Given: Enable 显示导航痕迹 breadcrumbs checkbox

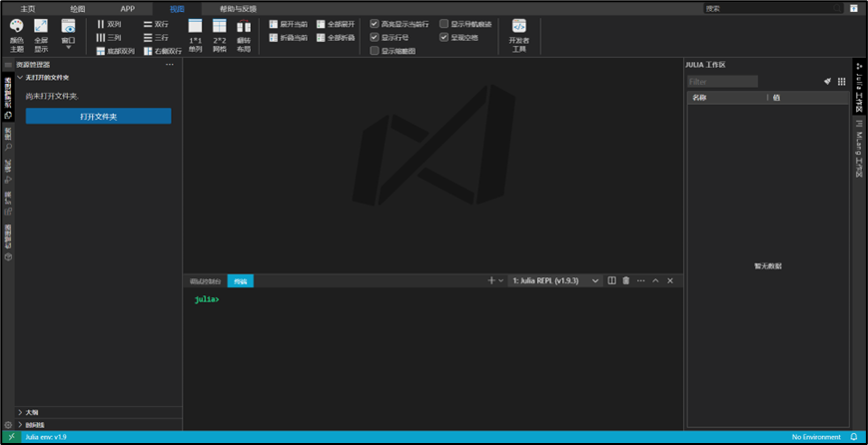Looking at the screenshot, I should (x=443, y=24).
